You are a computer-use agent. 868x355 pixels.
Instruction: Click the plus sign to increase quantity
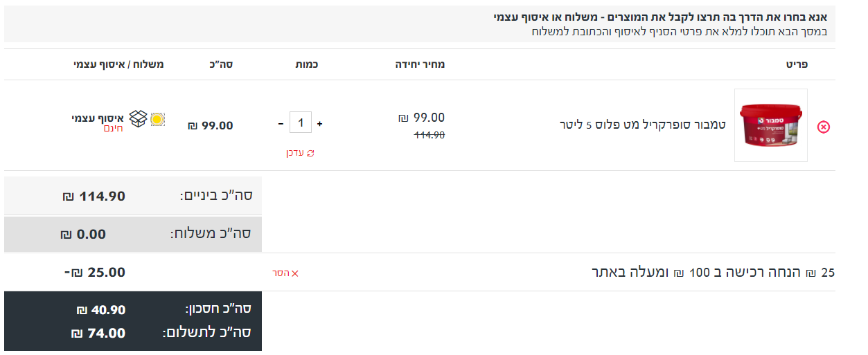[x=320, y=124]
